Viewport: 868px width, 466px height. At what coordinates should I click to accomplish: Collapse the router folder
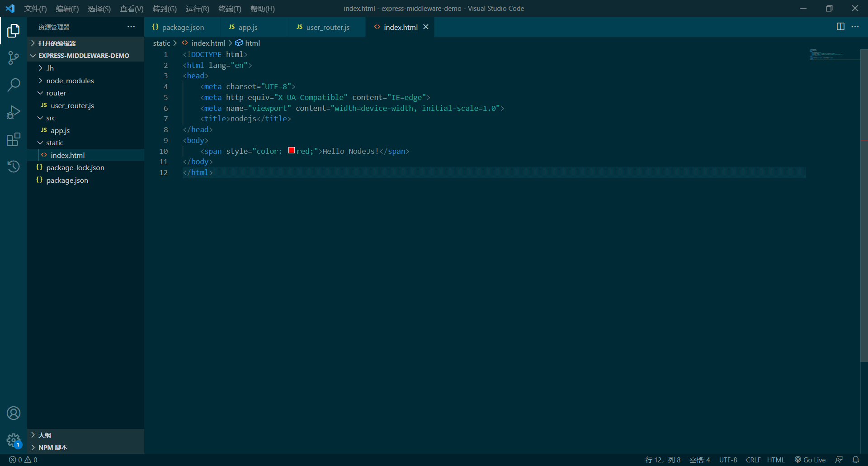[86, 93]
